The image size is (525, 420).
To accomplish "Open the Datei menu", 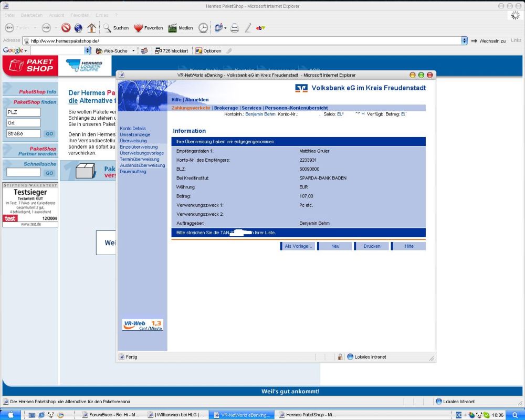I will (9, 15).
